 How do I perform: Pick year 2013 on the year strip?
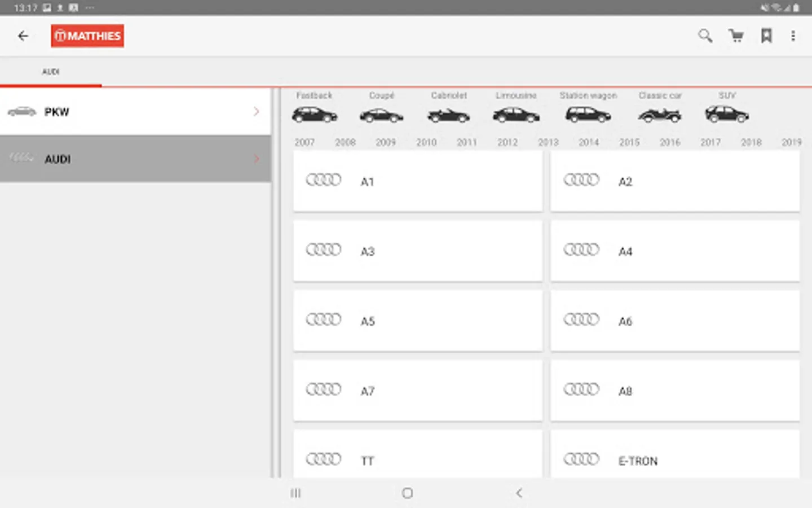[x=548, y=142]
